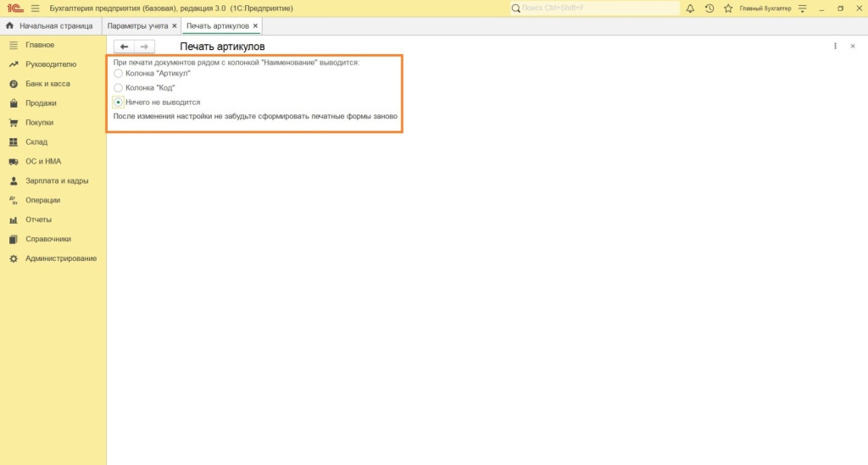The image size is (868, 465).
Task: Expand the service settings menu in title bar
Action: (802, 8)
